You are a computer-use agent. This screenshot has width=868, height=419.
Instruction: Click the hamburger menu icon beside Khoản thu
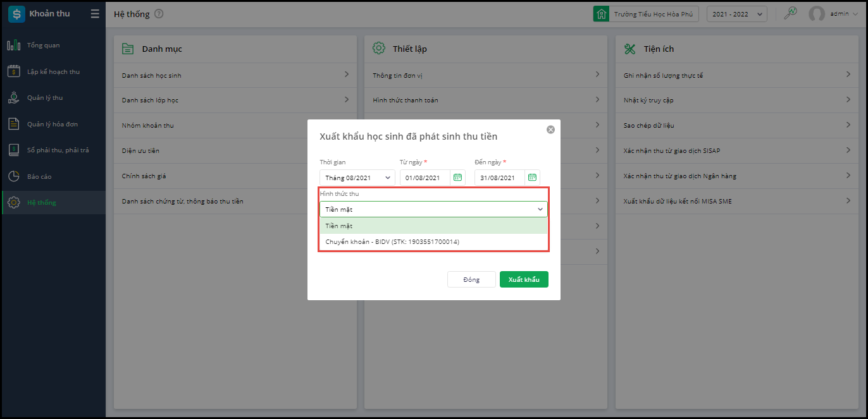point(95,14)
